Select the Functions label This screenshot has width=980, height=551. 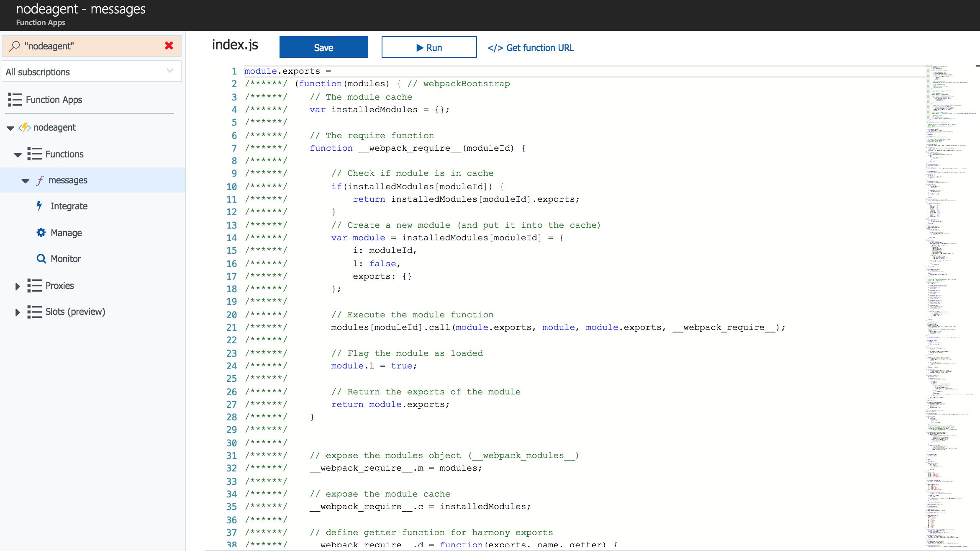(64, 154)
